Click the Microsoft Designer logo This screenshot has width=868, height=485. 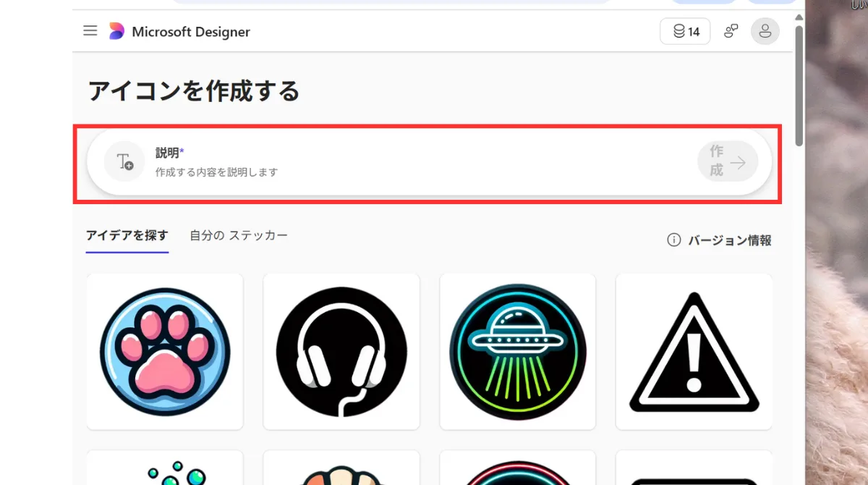(x=116, y=31)
